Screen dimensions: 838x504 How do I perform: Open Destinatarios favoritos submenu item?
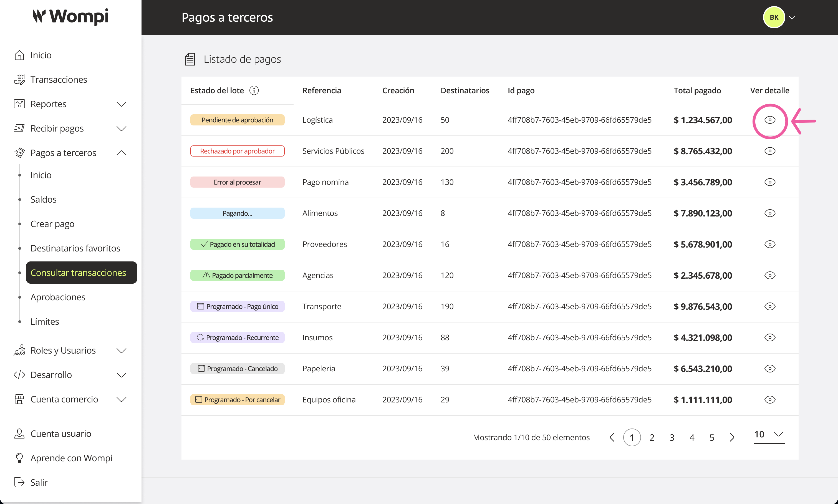click(x=75, y=248)
